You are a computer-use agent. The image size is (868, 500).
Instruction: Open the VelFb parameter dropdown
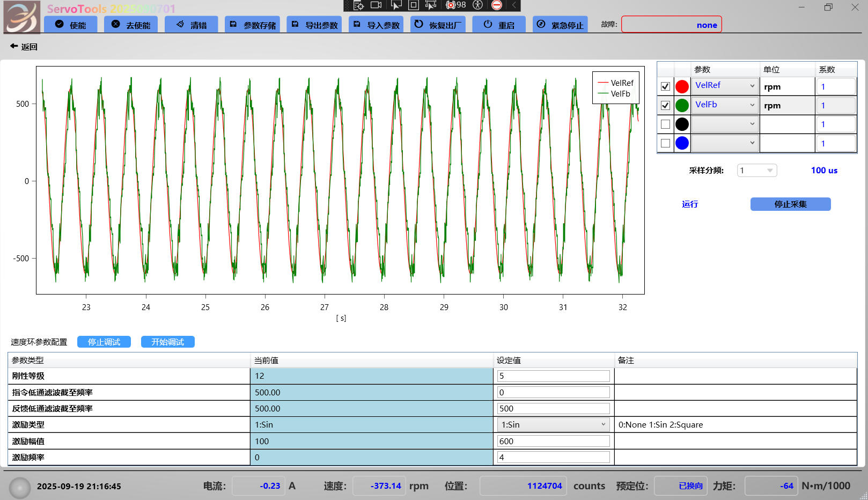(725, 105)
